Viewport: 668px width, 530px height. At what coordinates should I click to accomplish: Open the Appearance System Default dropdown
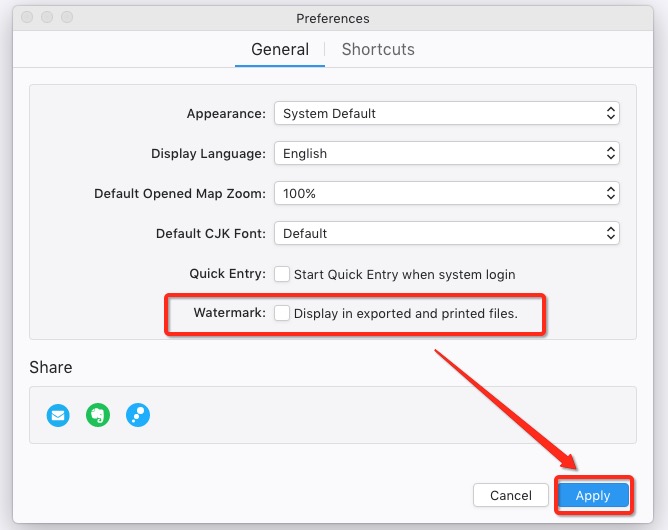[x=446, y=113]
